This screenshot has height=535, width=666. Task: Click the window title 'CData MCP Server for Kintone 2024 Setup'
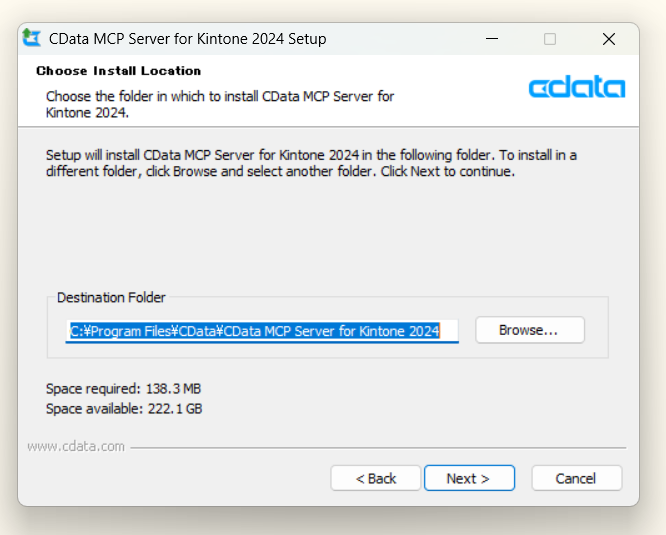coord(188,39)
